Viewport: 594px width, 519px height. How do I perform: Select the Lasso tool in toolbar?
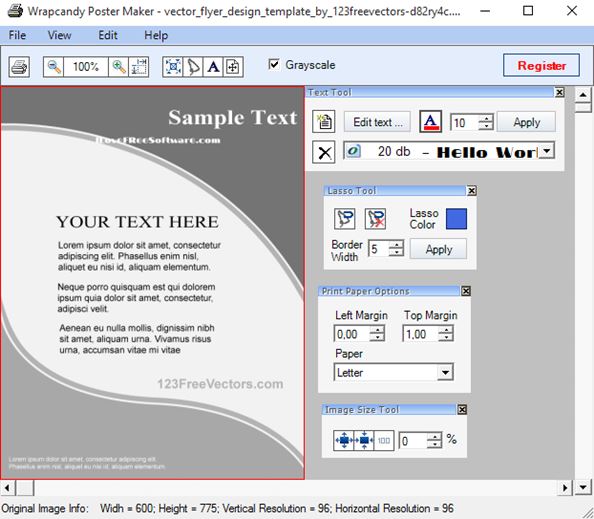(193, 67)
